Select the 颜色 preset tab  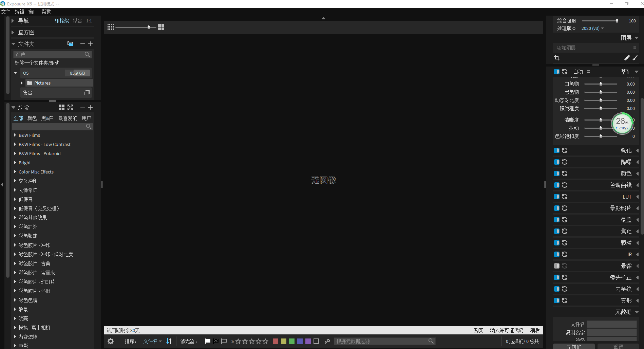(x=32, y=118)
